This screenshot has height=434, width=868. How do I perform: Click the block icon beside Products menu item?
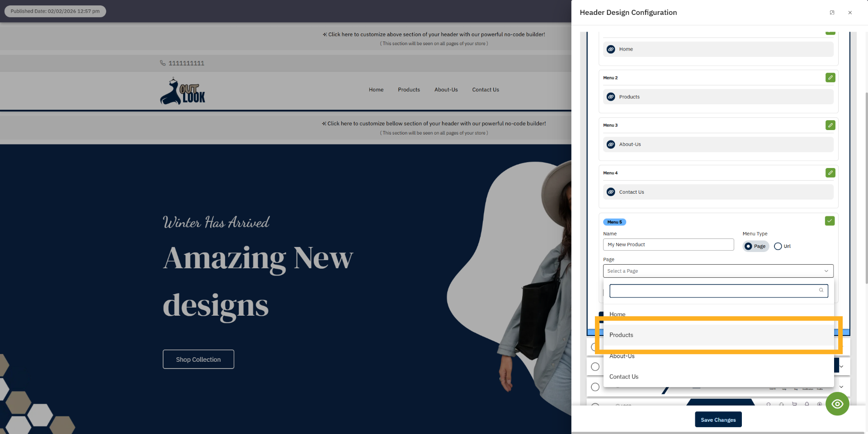pyautogui.click(x=611, y=97)
